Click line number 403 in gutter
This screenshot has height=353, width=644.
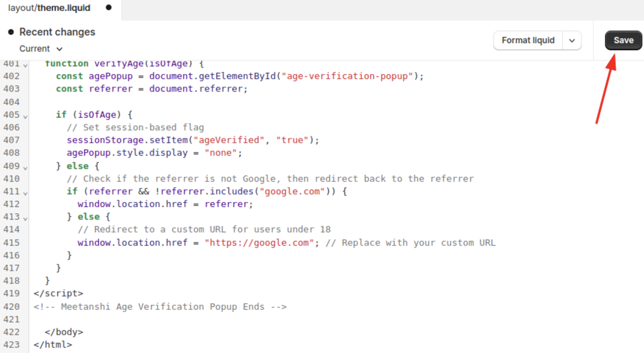click(x=11, y=89)
